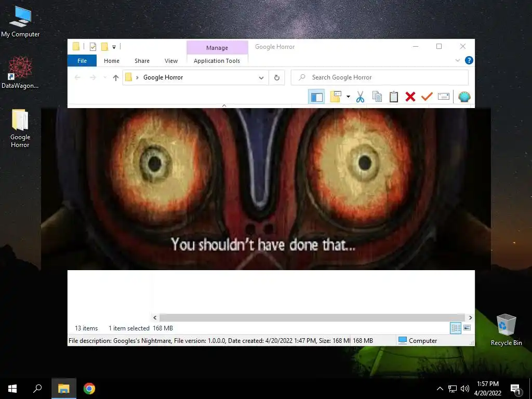Click the Back navigation arrow
Viewport: 532px width, 399px height.
(77, 78)
